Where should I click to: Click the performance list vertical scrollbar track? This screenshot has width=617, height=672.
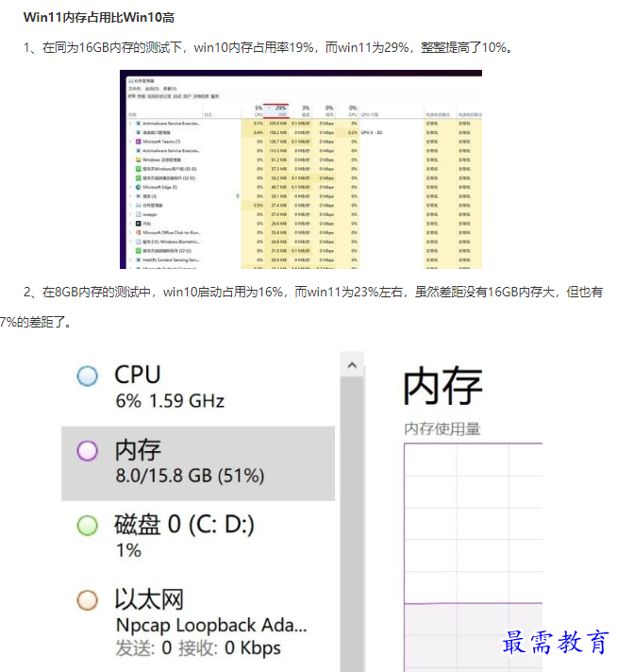tap(352, 524)
